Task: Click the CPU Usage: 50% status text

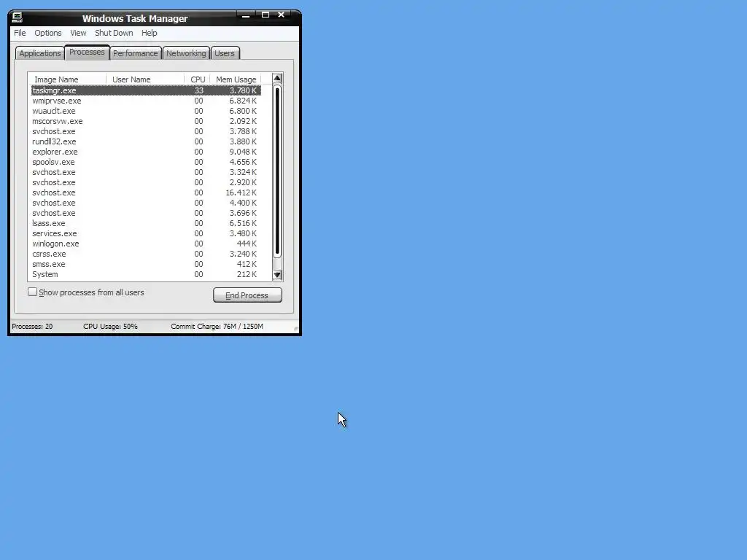Action: [111, 327]
